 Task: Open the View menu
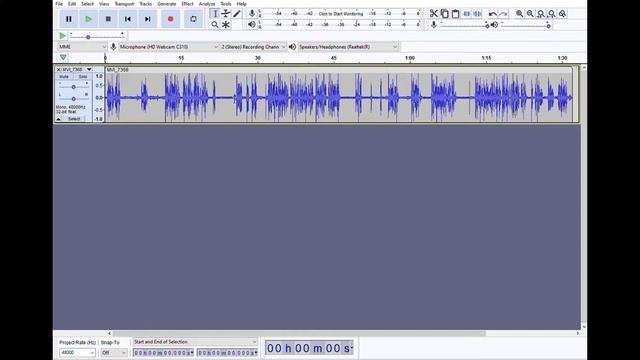104,4
